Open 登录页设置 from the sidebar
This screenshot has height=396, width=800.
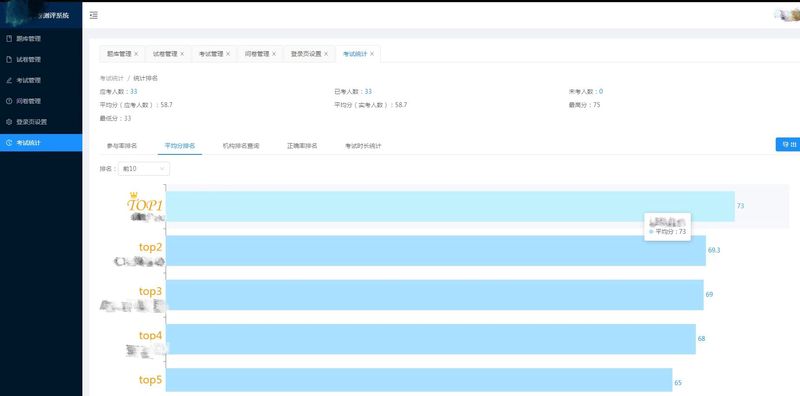pos(41,122)
